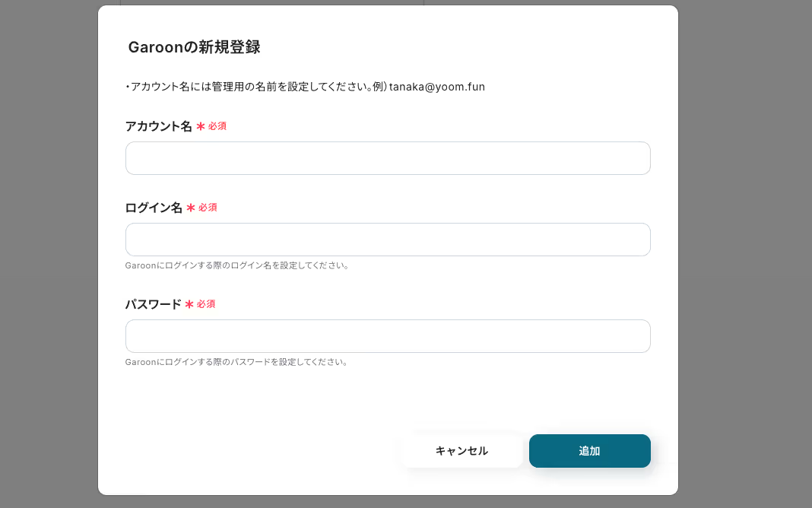The image size is (812, 508).
Task: Click the アカウント名 field label
Action: pyautogui.click(x=158, y=126)
